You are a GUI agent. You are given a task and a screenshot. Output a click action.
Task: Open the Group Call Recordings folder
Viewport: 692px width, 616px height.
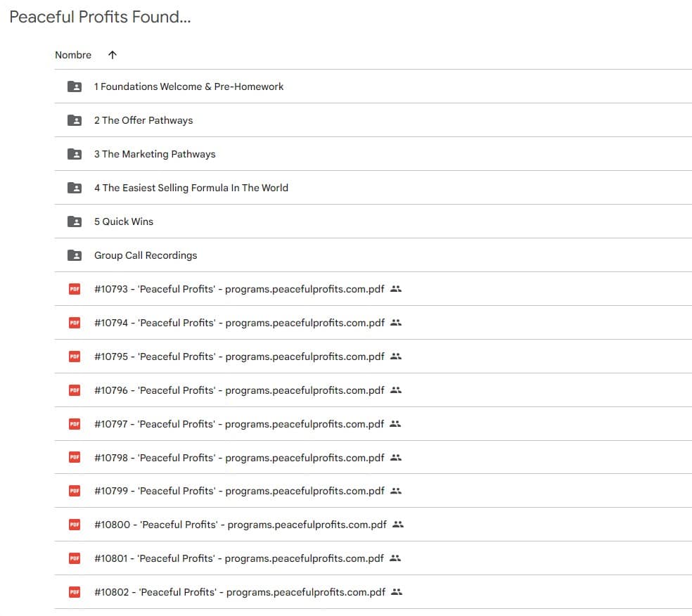[146, 255]
